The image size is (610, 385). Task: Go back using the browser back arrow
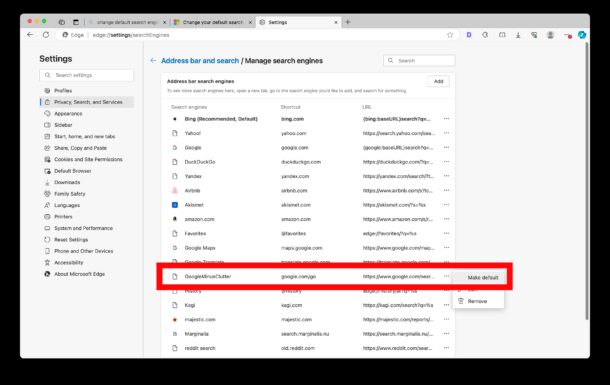click(x=30, y=35)
